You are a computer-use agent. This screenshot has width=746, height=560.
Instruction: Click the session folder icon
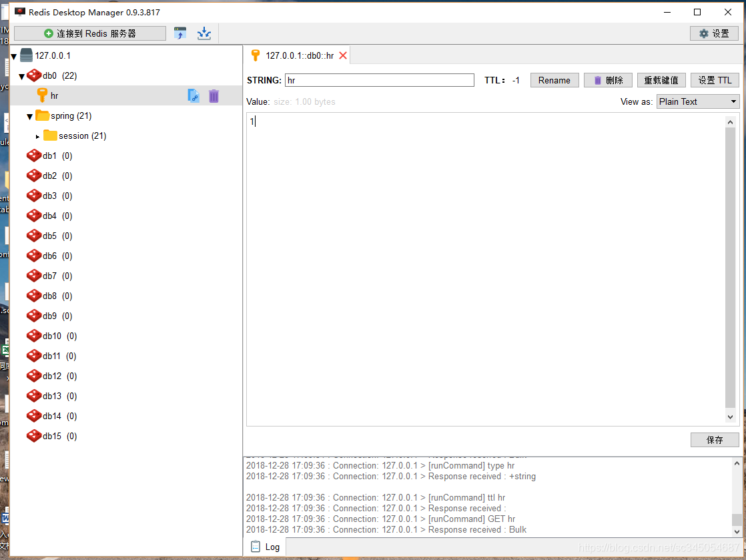pos(51,135)
